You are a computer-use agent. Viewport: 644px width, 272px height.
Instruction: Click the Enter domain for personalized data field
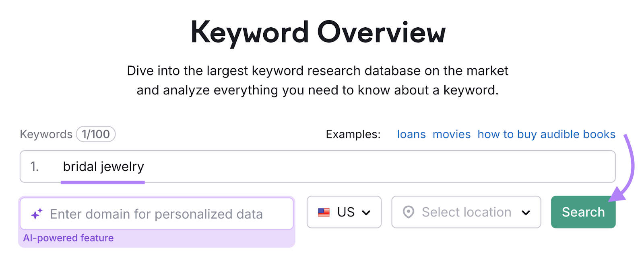pos(156,213)
